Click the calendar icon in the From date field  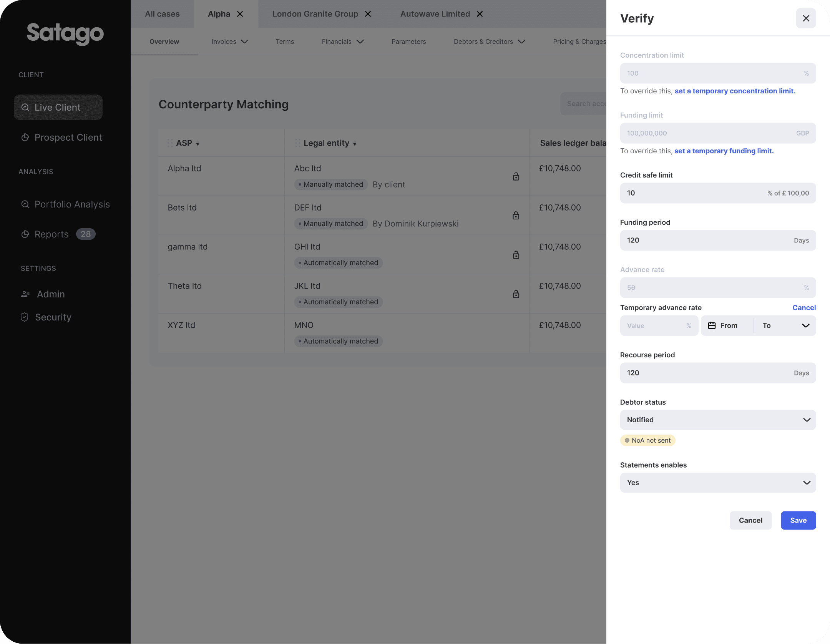point(712,325)
